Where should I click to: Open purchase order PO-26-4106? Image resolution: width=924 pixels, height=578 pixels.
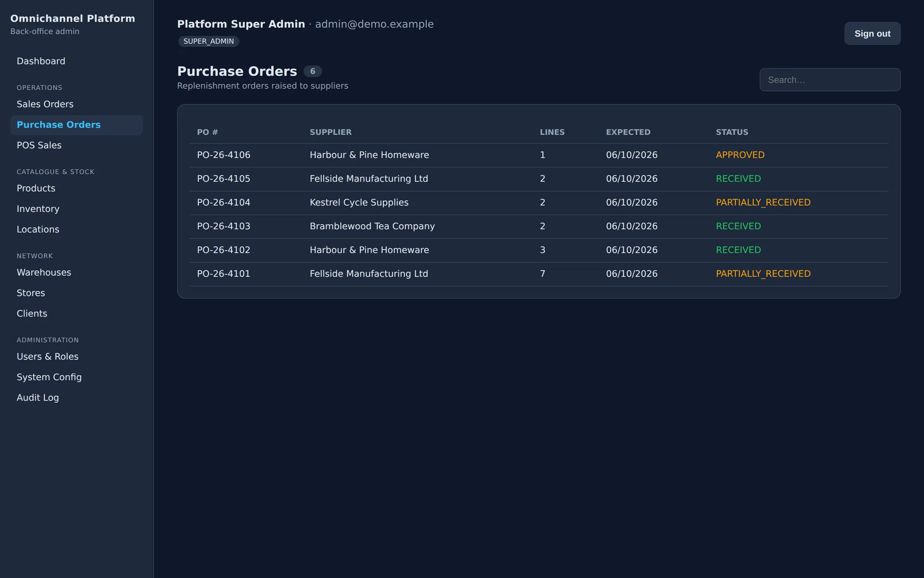coord(539,155)
